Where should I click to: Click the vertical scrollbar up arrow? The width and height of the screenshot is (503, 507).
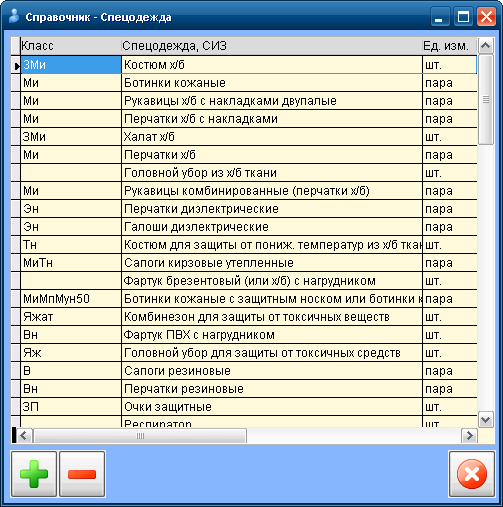[486, 45]
